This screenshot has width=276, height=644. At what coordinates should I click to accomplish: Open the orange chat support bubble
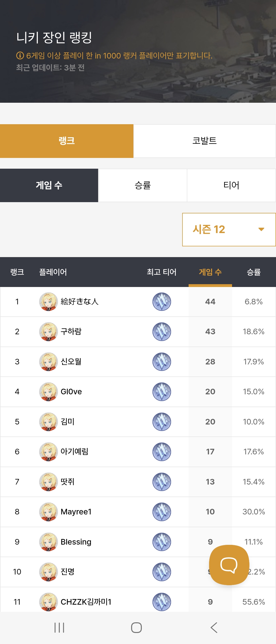pyautogui.click(x=229, y=565)
